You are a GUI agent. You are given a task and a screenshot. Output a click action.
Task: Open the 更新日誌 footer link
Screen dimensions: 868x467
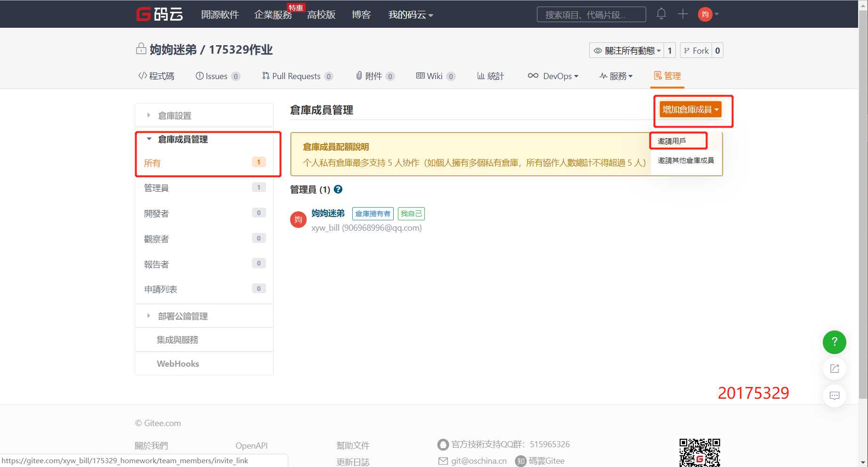353,462
